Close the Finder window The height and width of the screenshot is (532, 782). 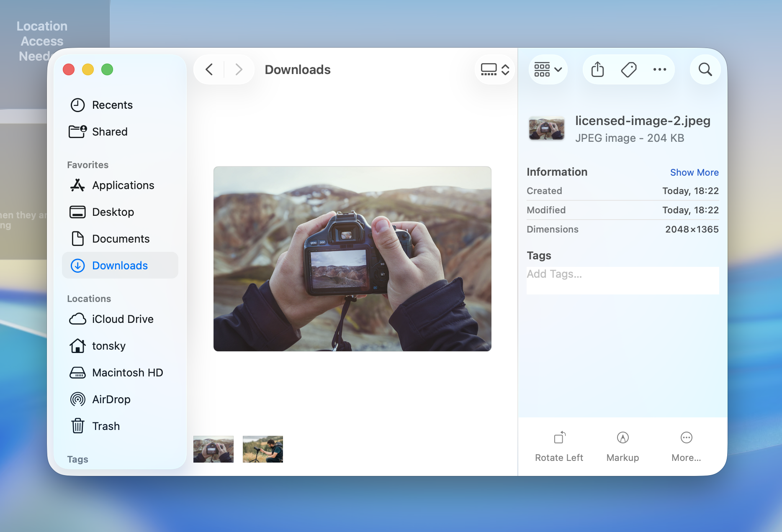tap(69, 69)
